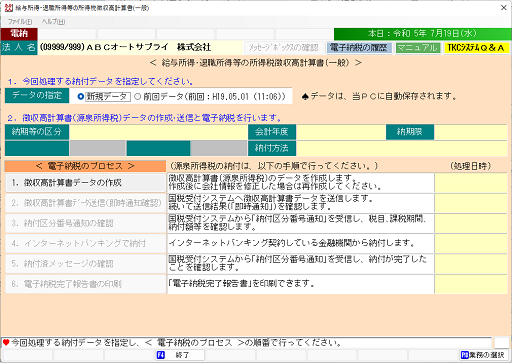Click 1. 徴収高計算書データの作成 button

(x=86, y=183)
